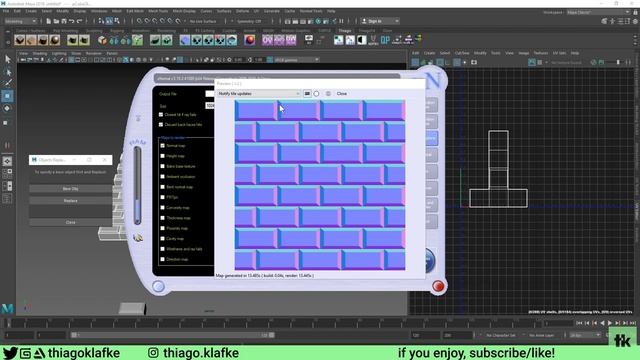Select the Lasso tool in Maya toolbox
640x360 pixels.
pyautogui.click(x=7, y=72)
